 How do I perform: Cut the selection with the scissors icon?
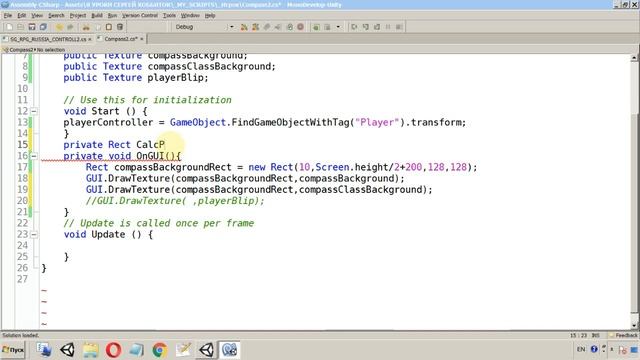tap(86, 27)
